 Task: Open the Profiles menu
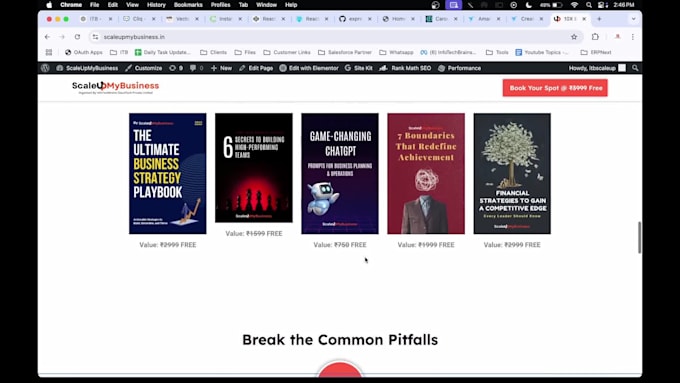coord(220,5)
